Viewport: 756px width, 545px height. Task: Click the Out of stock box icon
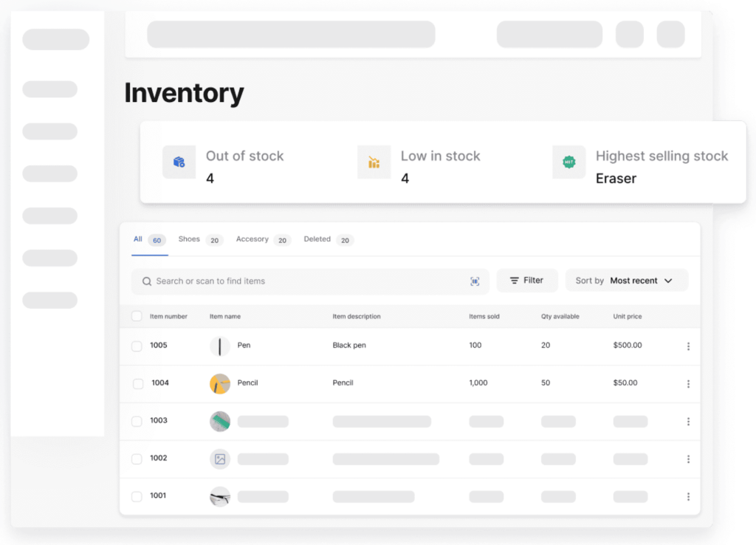pos(179,162)
